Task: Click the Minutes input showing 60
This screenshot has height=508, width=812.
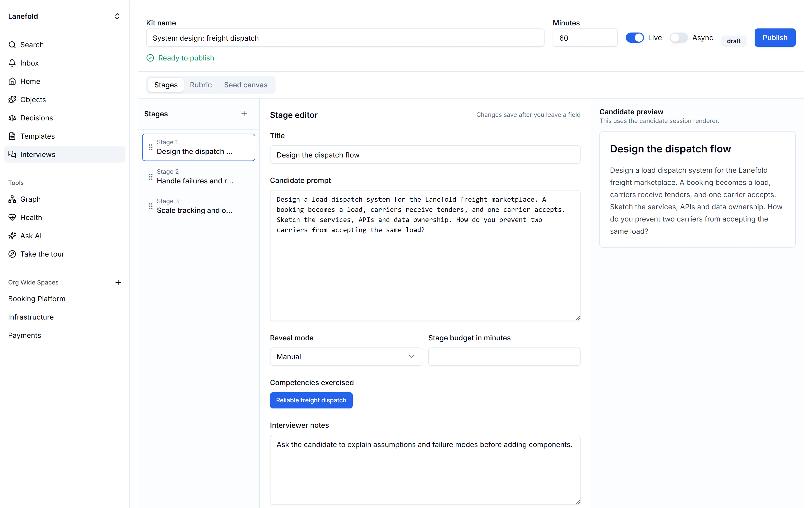Action: [585, 38]
